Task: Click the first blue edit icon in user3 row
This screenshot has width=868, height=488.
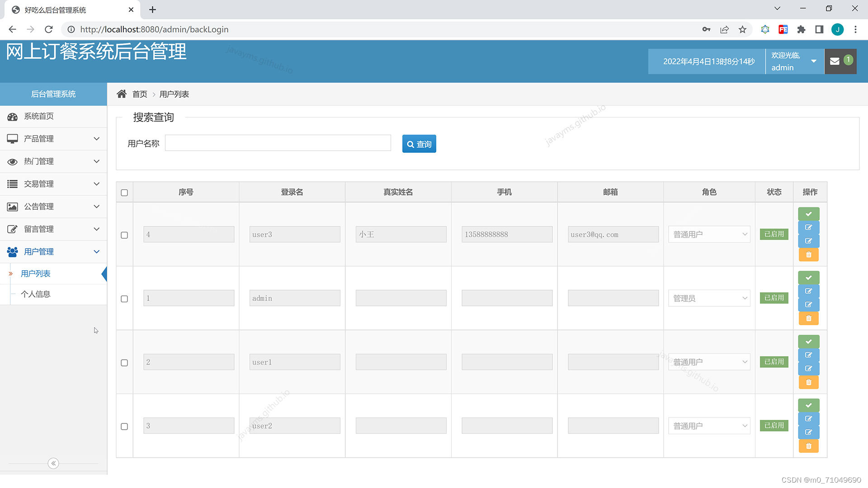Action: [x=808, y=227]
